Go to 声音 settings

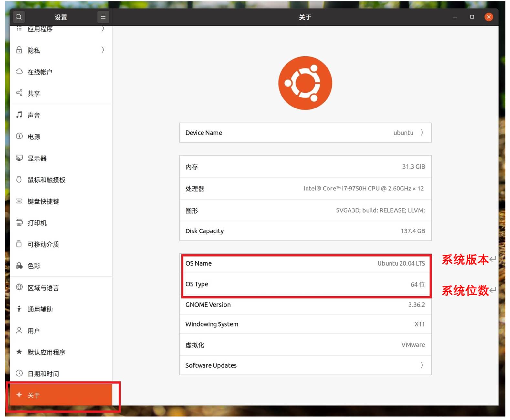coord(61,115)
